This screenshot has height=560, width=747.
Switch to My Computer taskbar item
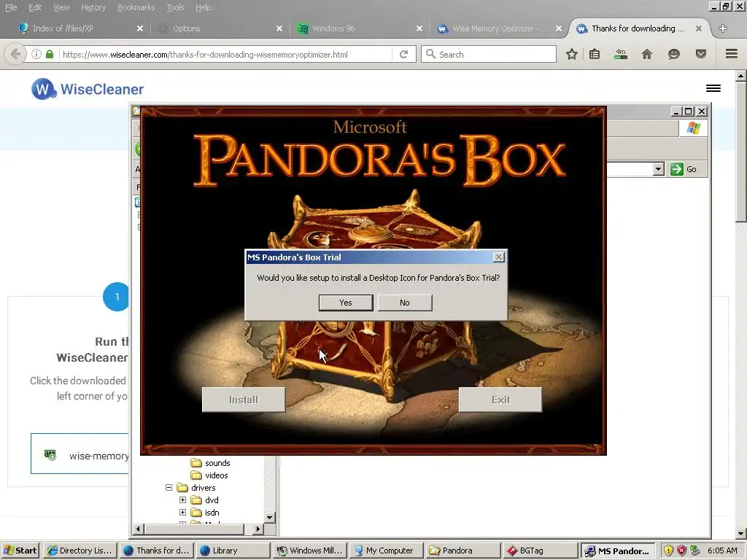click(386, 551)
